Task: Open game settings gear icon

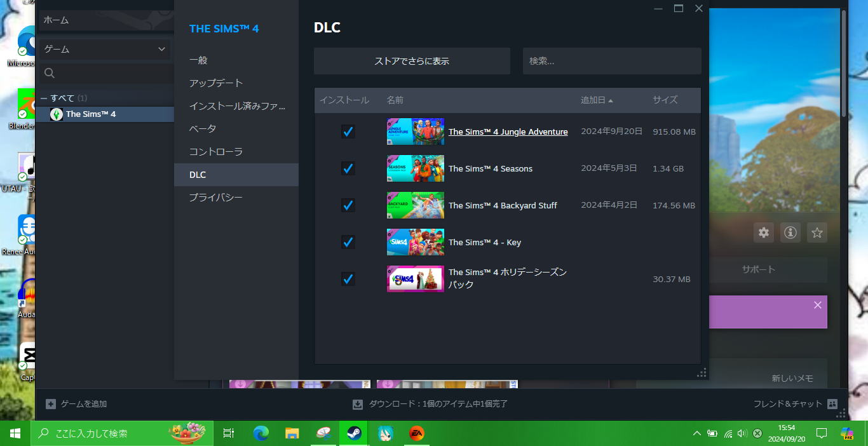Action: tap(764, 233)
